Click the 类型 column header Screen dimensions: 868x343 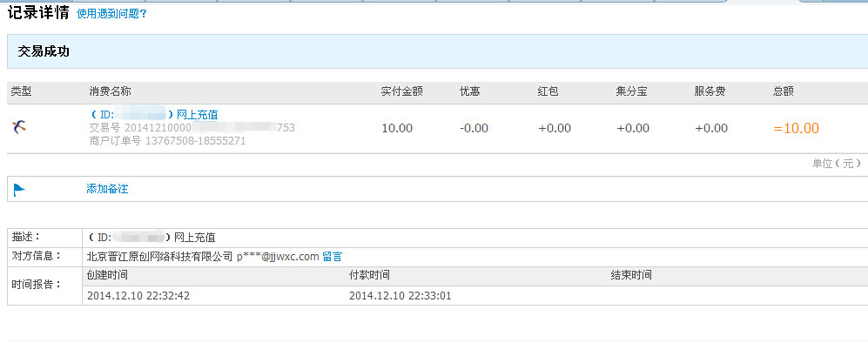(21, 91)
